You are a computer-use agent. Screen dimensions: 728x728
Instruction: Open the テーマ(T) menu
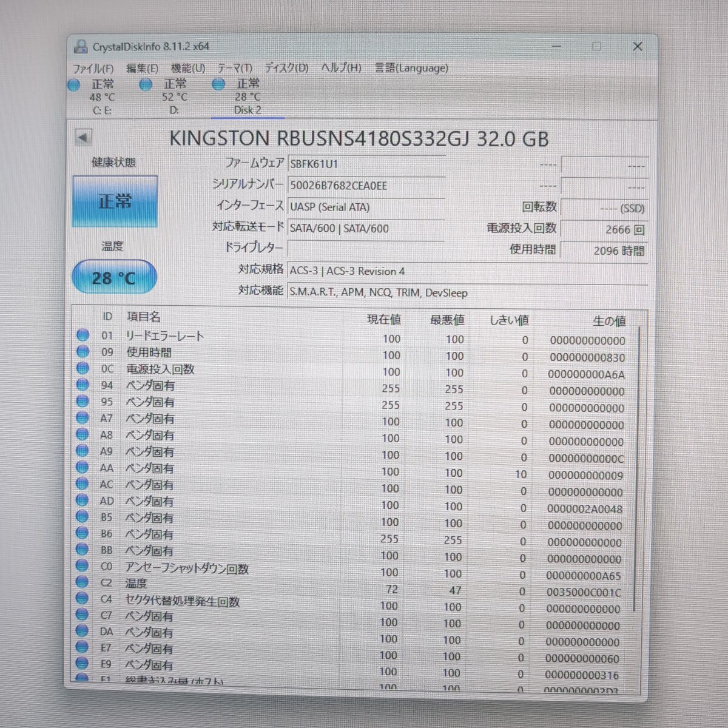pos(234,69)
